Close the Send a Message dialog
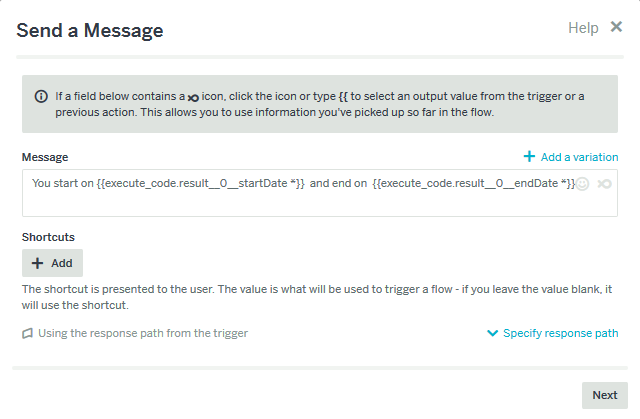640x419 pixels. point(616,28)
